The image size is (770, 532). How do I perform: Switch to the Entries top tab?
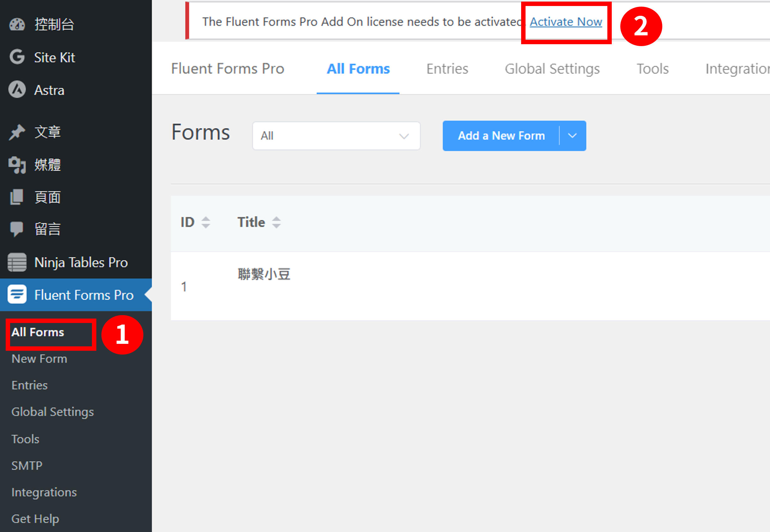pos(447,69)
